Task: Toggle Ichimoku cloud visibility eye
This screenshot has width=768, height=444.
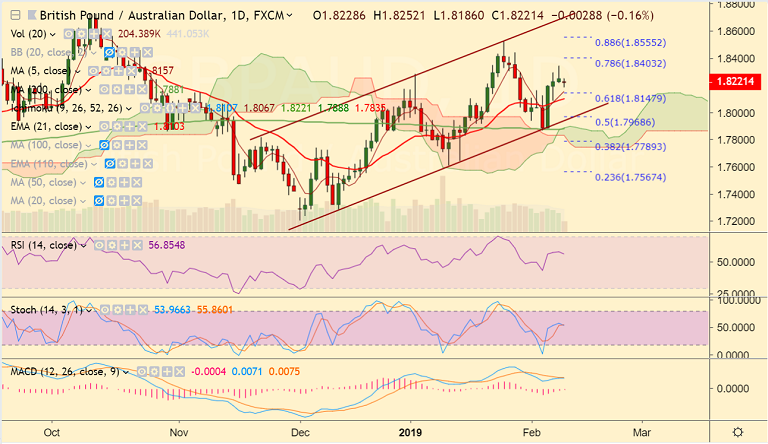Action: pyautogui.click(x=145, y=108)
